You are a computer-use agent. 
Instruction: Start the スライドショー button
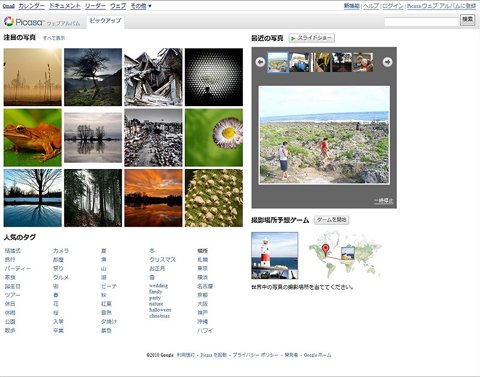311,38
